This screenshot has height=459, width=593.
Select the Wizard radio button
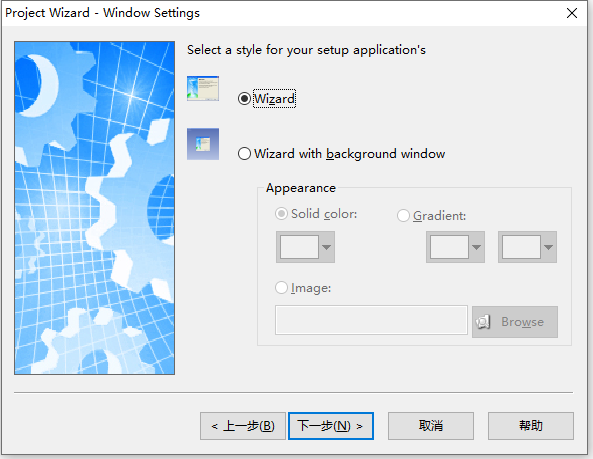(x=244, y=99)
